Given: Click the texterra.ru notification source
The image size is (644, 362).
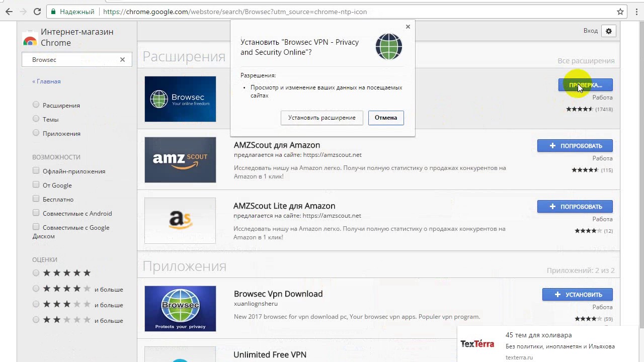Looking at the screenshot, I should 519,357.
